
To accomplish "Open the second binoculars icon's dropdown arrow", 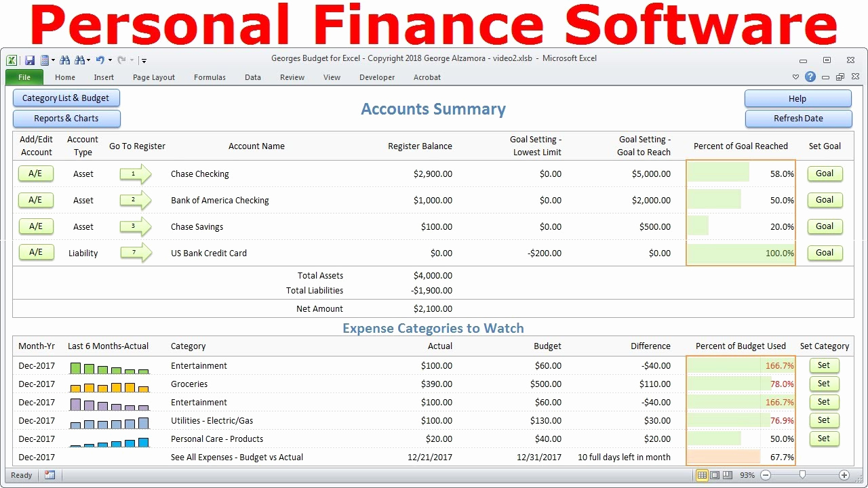I will pos(89,60).
